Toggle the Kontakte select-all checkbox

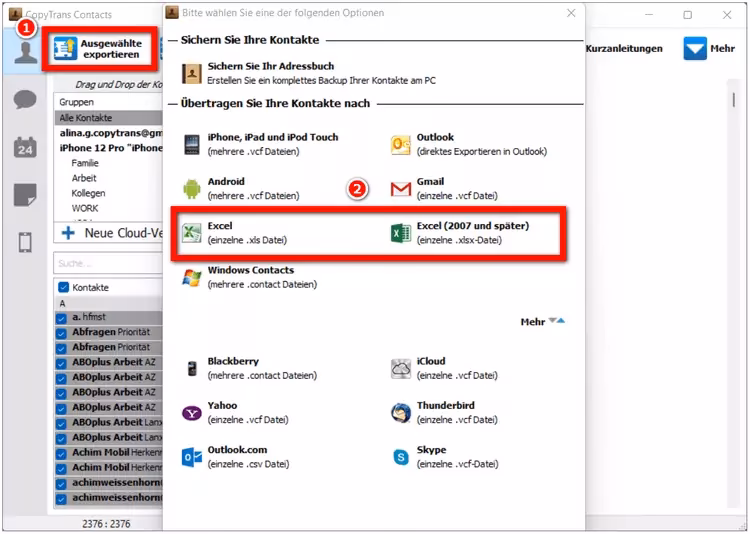click(63, 288)
